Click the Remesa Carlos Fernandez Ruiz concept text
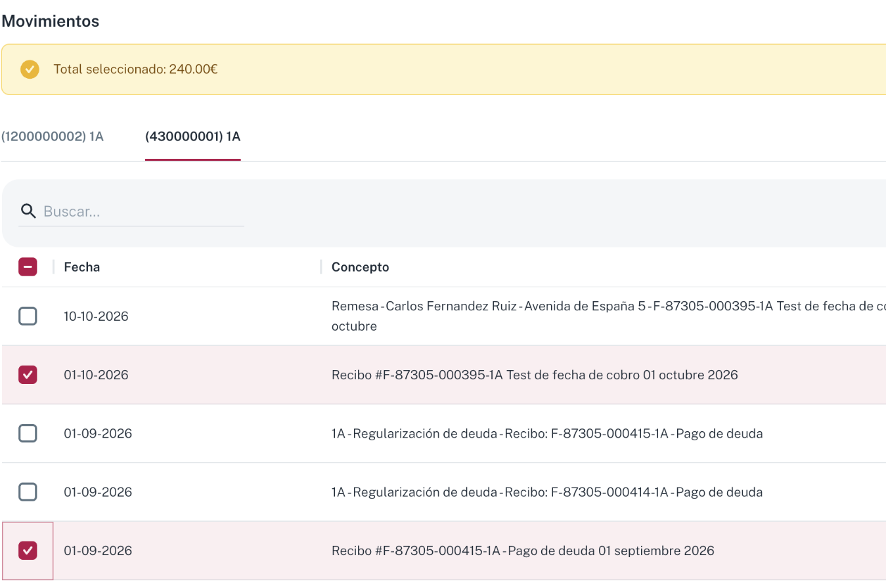This screenshot has height=588, width=886. 608,316
